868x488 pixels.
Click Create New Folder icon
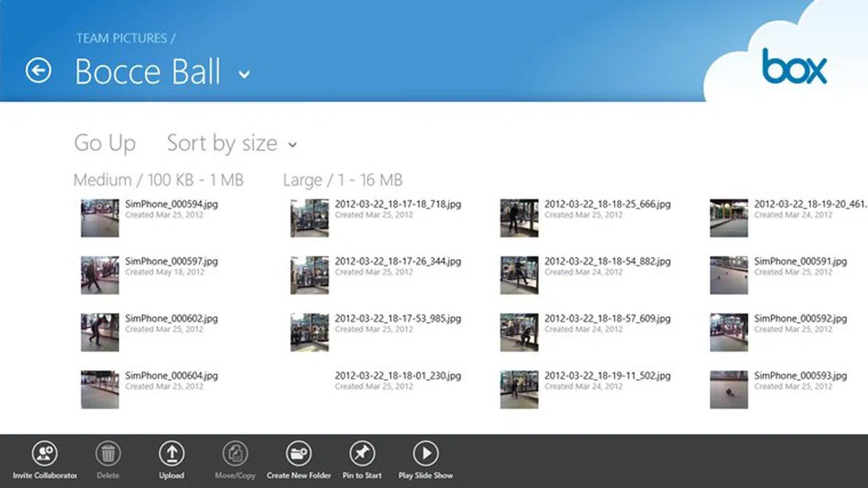coord(299,454)
